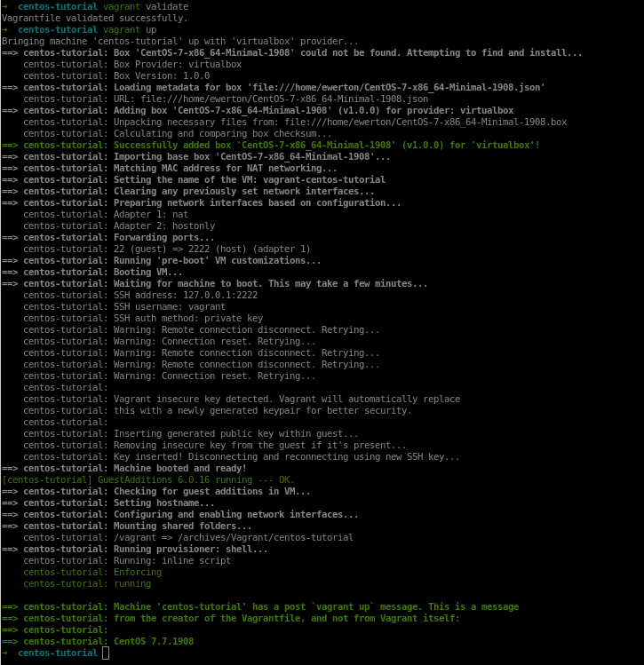
Task: Click 'Key inserted! Disconnecting and reconnecting' line
Action: tap(242, 456)
